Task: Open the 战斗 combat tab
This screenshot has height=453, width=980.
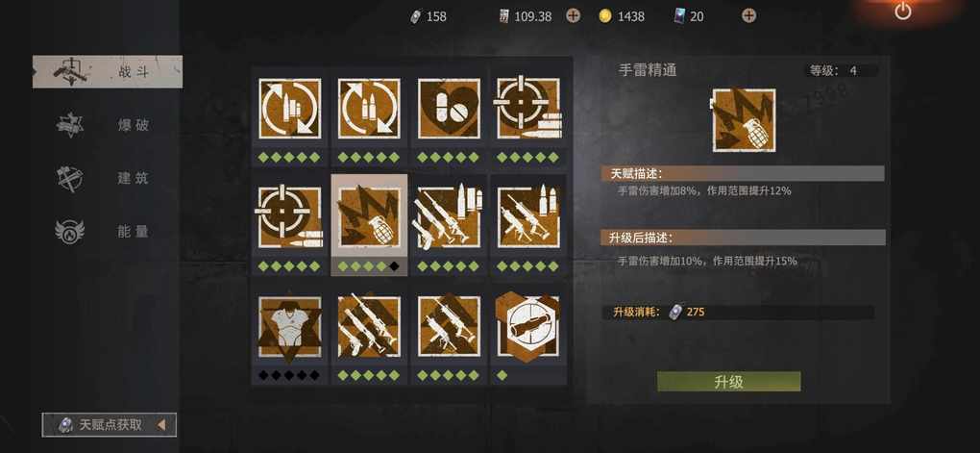Action: click(x=108, y=71)
